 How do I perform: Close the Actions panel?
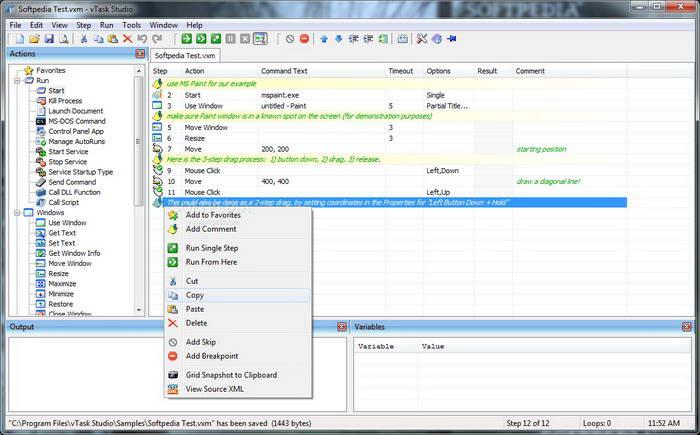point(143,54)
